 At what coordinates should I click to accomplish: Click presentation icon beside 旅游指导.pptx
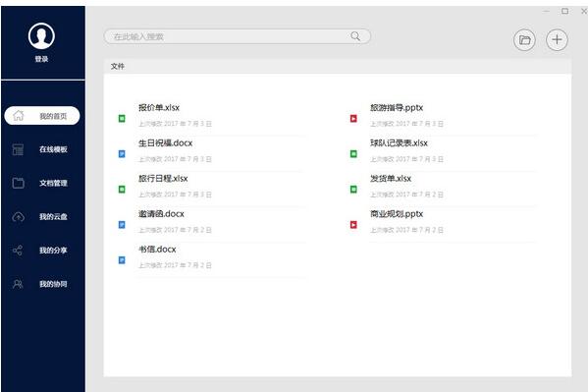[353, 119]
